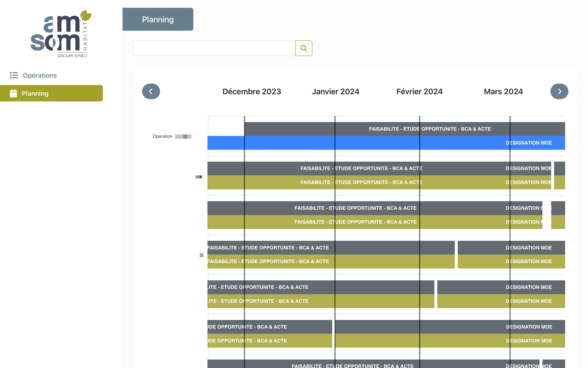The width and height of the screenshot is (588, 368).
Task: Click fifth row olive DESIGNATION MOE bar
Action: (501, 301)
